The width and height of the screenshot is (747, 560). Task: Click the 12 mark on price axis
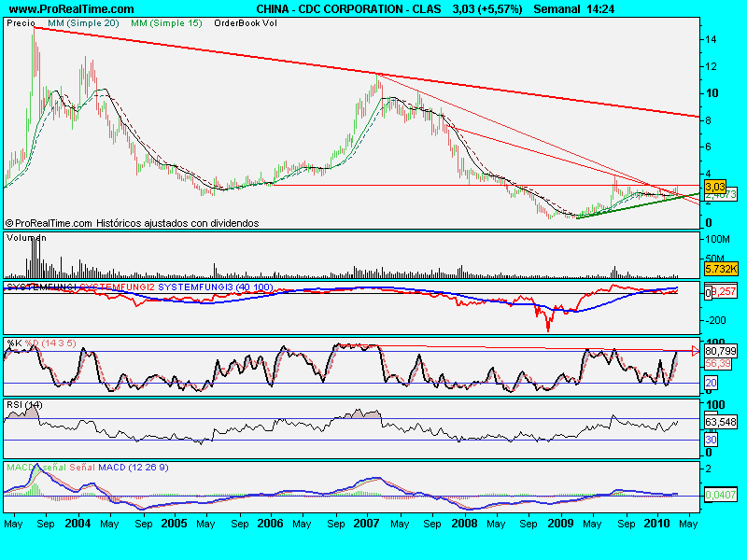point(711,66)
